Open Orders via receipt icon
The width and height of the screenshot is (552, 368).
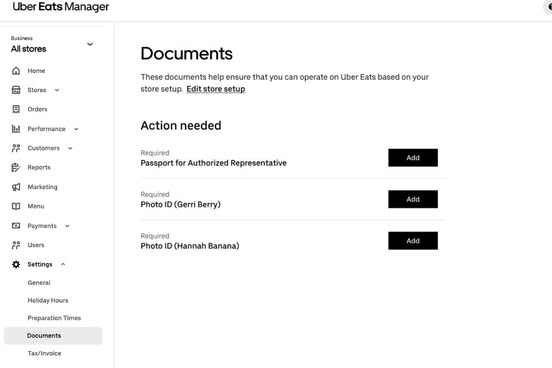pos(16,109)
